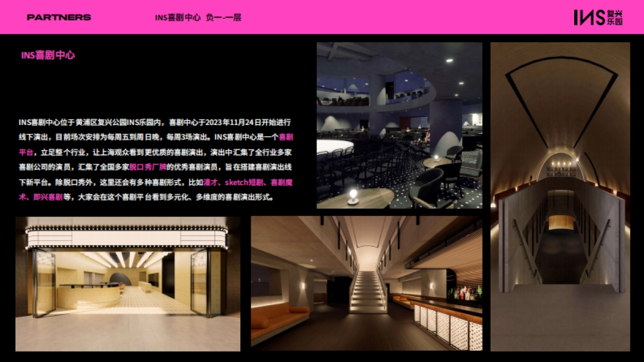This screenshot has height=362, width=644.
Task: Click the glowing table lamp in theater image
Action: tap(353, 196)
